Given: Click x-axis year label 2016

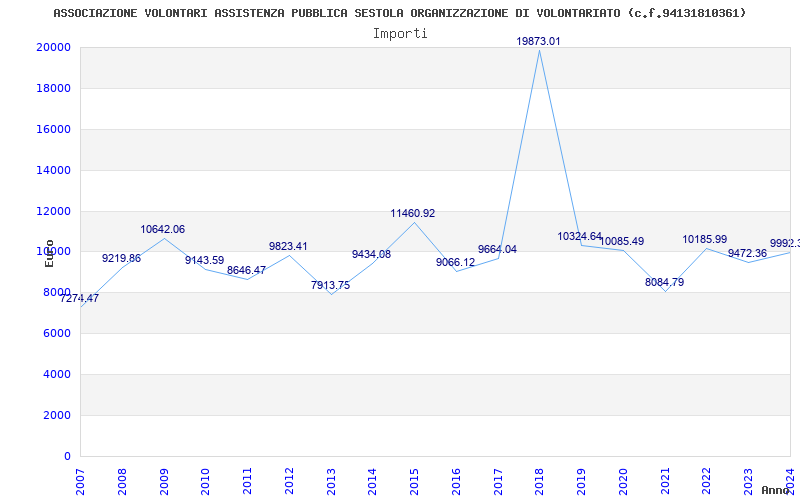Looking at the screenshot, I should (456, 482).
